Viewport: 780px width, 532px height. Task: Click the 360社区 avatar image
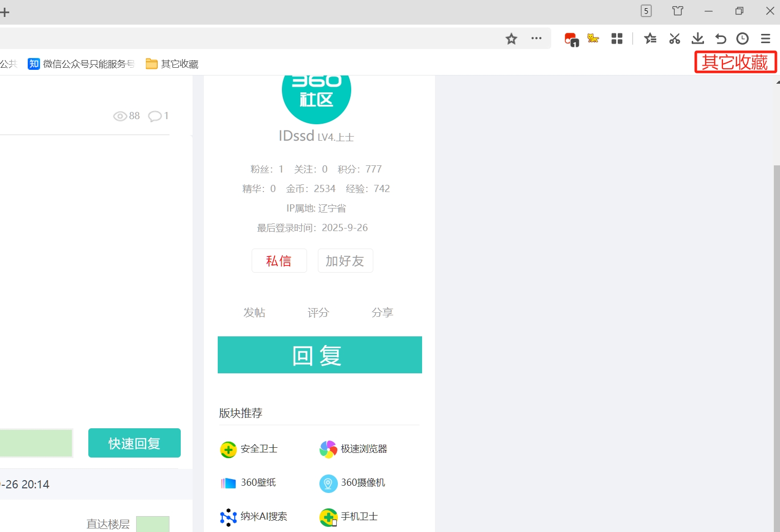click(x=316, y=100)
